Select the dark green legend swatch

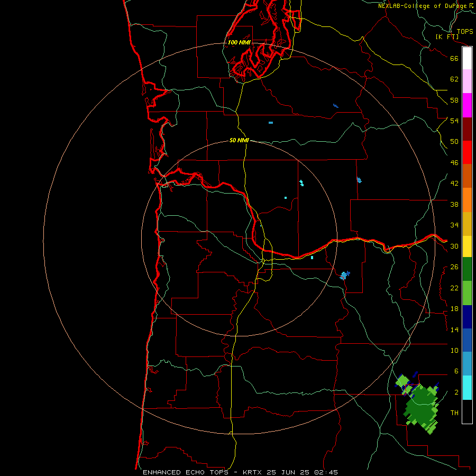click(467, 269)
